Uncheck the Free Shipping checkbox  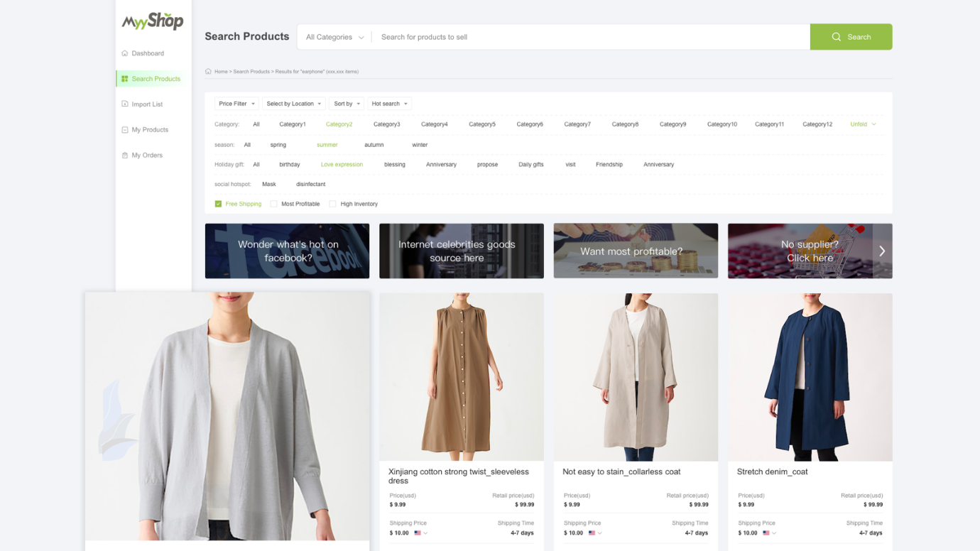coord(218,204)
